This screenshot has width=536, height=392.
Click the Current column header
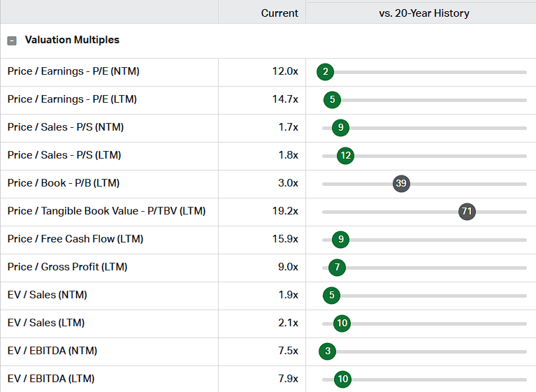click(x=280, y=13)
